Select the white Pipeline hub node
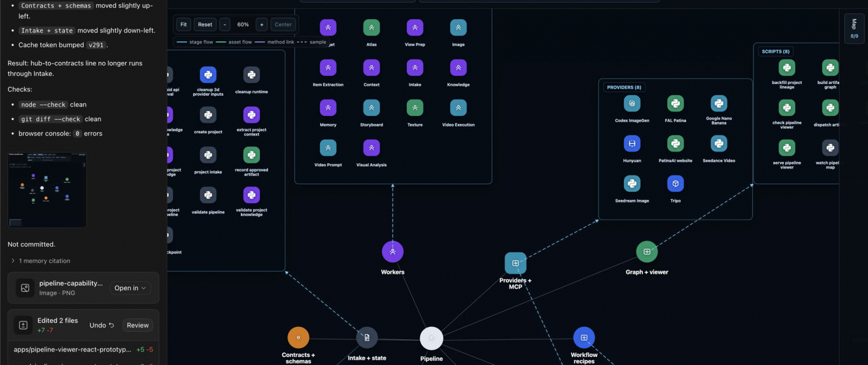 [431, 338]
